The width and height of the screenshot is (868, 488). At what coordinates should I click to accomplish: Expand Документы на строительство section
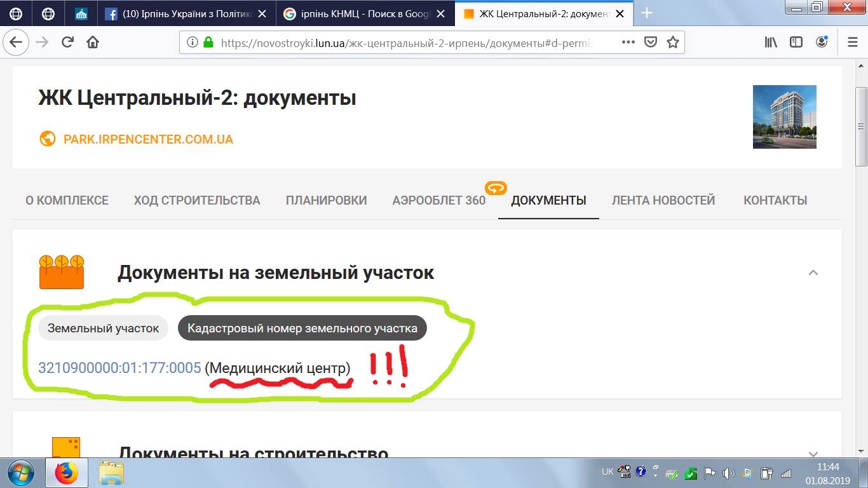click(x=813, y=454)
